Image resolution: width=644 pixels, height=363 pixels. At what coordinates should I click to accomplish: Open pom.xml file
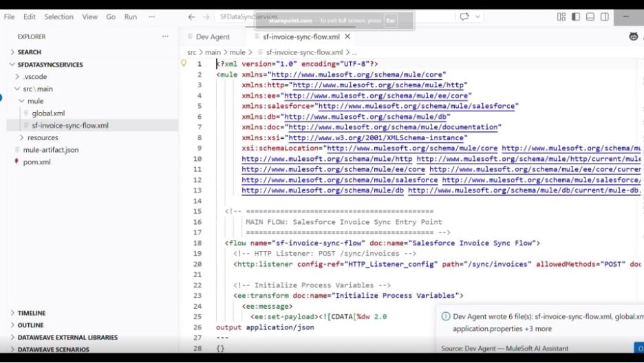(37, 162)
